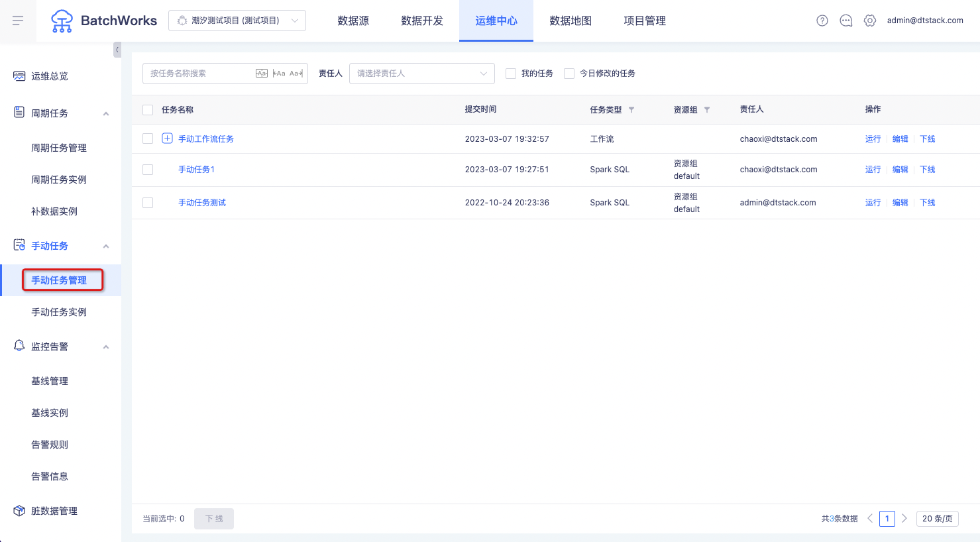Collapse the sidebar using the arrow handle
The height and width of the screenshot is (542, 980).
[117, 50]
